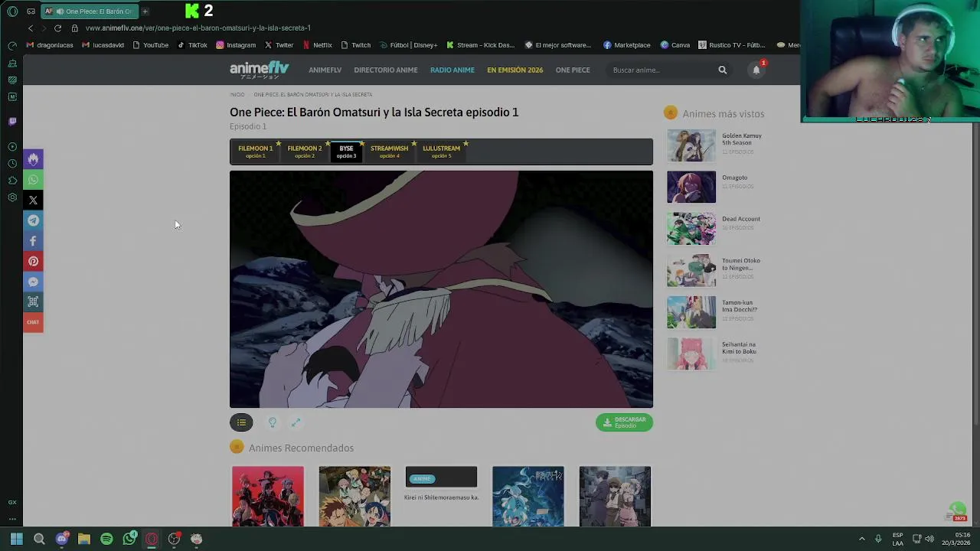
Task: Open the Twitch panel in Opera sidebar
Action: [12, 121]
